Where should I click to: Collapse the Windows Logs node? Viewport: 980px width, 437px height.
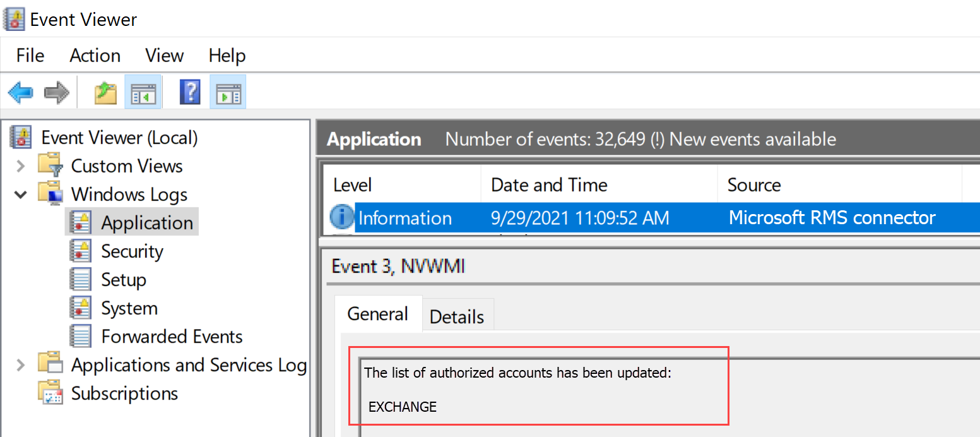click(x=21, y=195)
